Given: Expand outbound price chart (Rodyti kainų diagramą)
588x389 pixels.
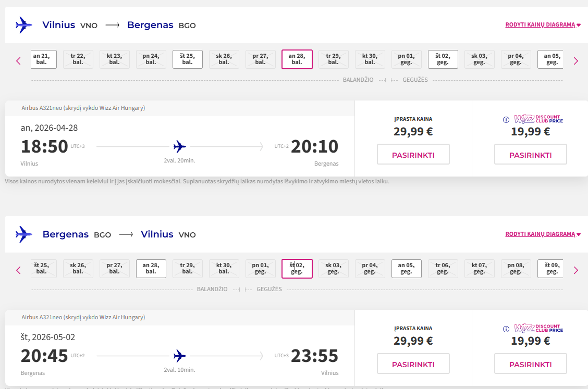Looking at the screenshot, I should tap(543, 24).
